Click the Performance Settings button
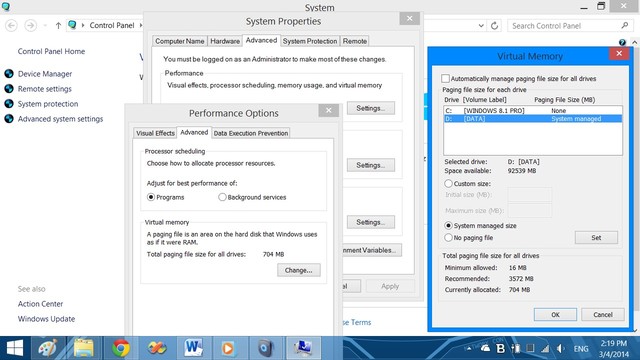The width and height of the screenshot is (640, 360). [371, 108]
